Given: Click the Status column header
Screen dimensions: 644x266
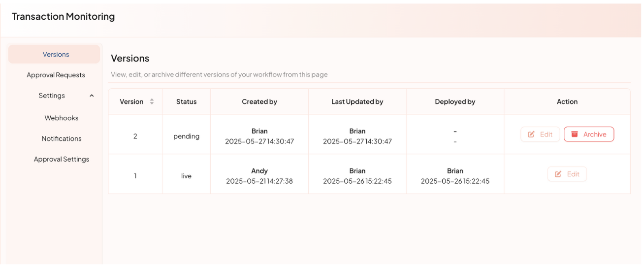Looking at the screenshot, I should tap(186, 101).
